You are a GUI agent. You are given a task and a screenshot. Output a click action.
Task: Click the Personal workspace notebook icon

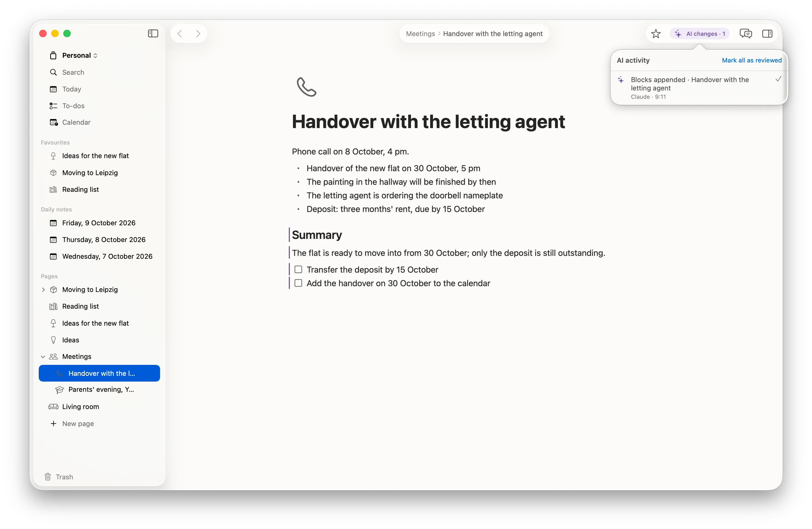tap(53, 55)
